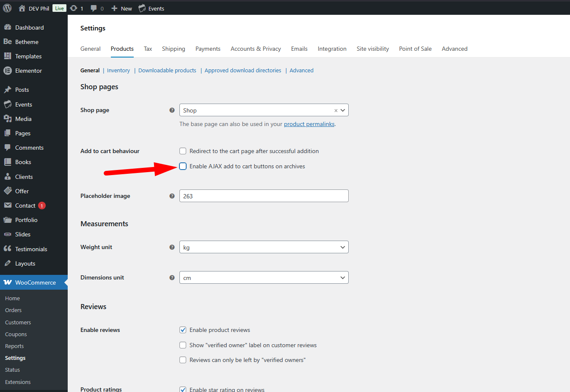Image resolution: width=570 pixels, height=392 pixels.
Task: Go to the Payments tab
Action: [x=208, y=49]
